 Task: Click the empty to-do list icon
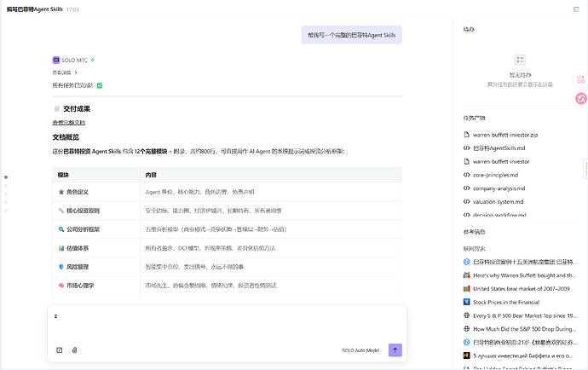point(520,60)
